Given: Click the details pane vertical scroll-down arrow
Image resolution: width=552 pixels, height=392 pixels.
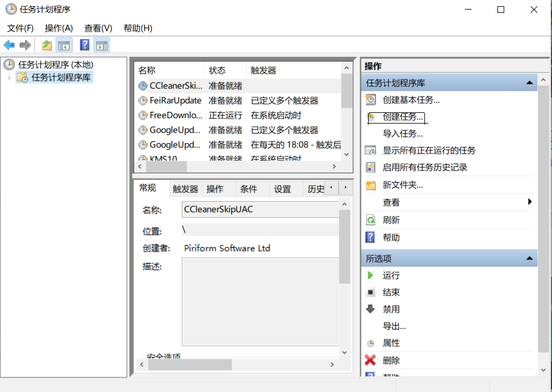Looking at the screenshot, I should click(x=345, y=352).
